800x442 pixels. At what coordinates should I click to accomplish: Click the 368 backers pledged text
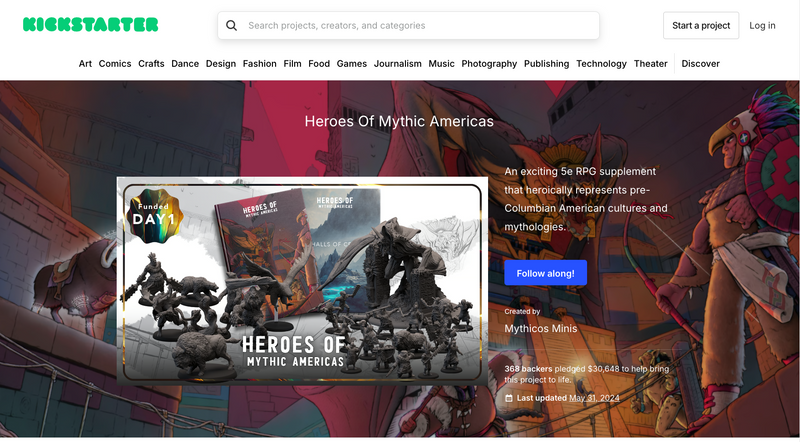587,374
